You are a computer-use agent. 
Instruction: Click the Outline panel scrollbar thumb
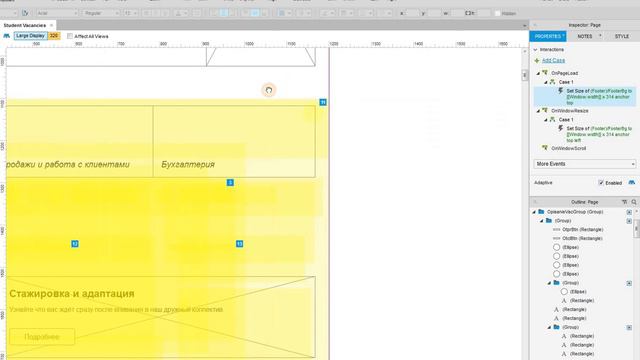(x=636, y=228)
